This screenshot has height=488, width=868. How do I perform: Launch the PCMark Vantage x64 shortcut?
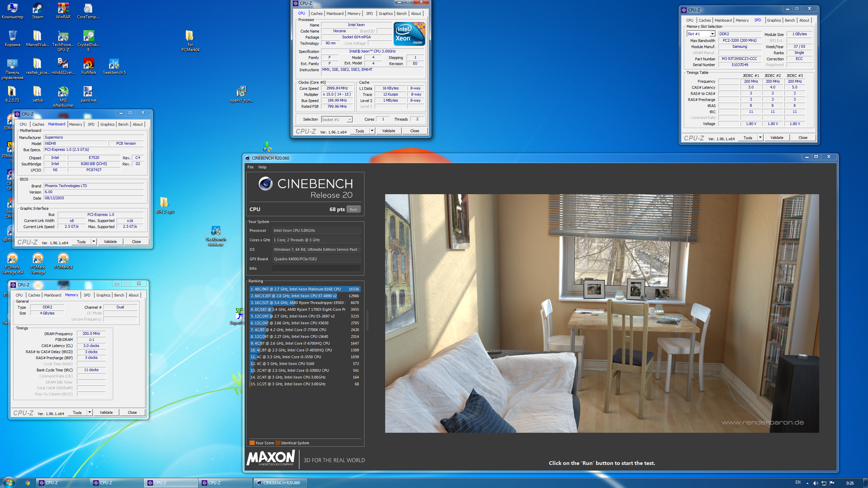click(13, 263)
